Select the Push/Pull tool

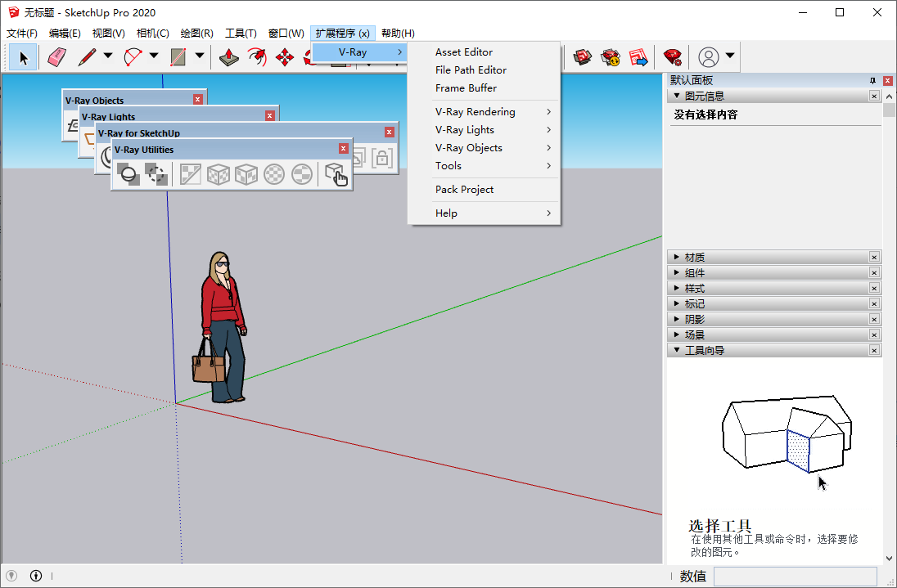(228, 56)
